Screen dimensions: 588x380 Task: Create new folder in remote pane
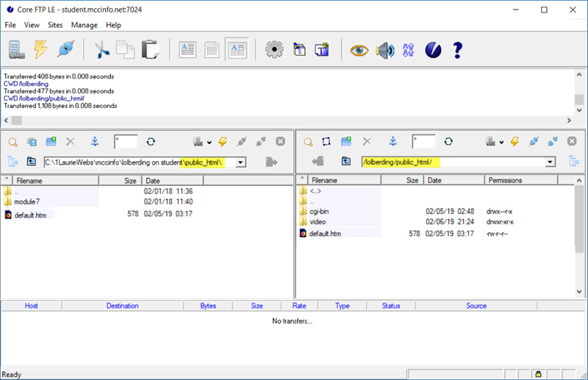(x=346, y=141)
